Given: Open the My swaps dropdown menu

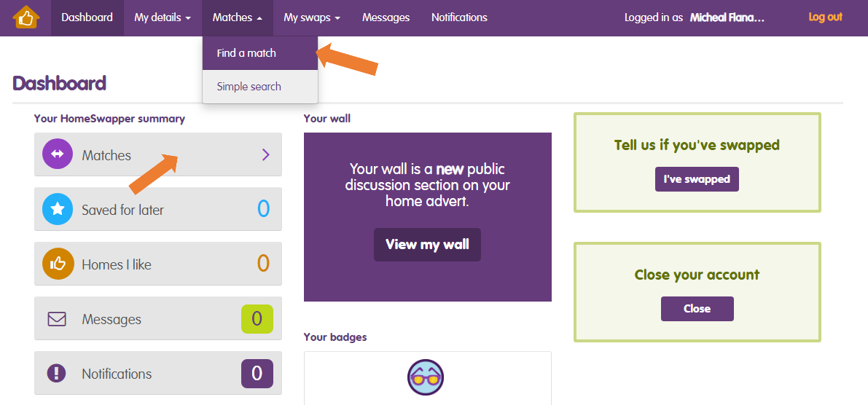Looking at the screenshot, I should pyautogui.click(x=312, y=17).
